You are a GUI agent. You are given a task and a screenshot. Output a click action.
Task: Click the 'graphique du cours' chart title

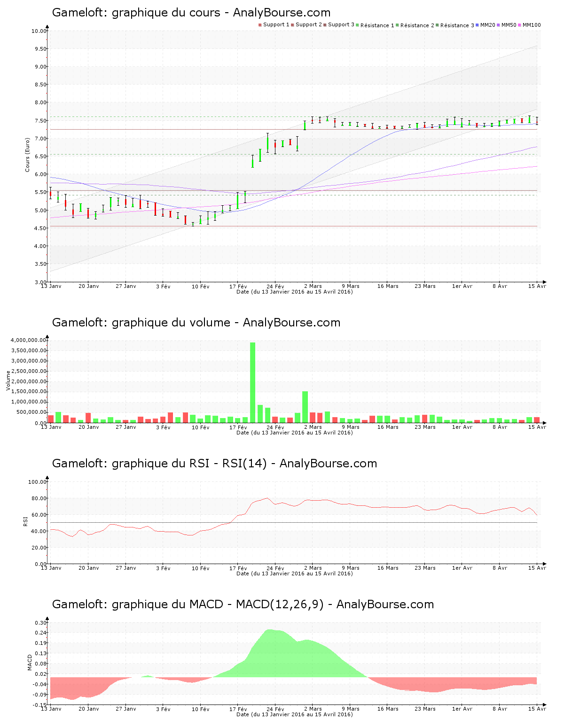pyautogui.click(x=191, y=13)
